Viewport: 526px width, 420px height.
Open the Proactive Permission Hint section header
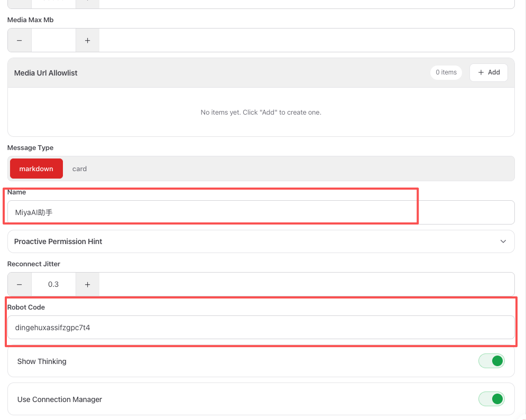261,241
